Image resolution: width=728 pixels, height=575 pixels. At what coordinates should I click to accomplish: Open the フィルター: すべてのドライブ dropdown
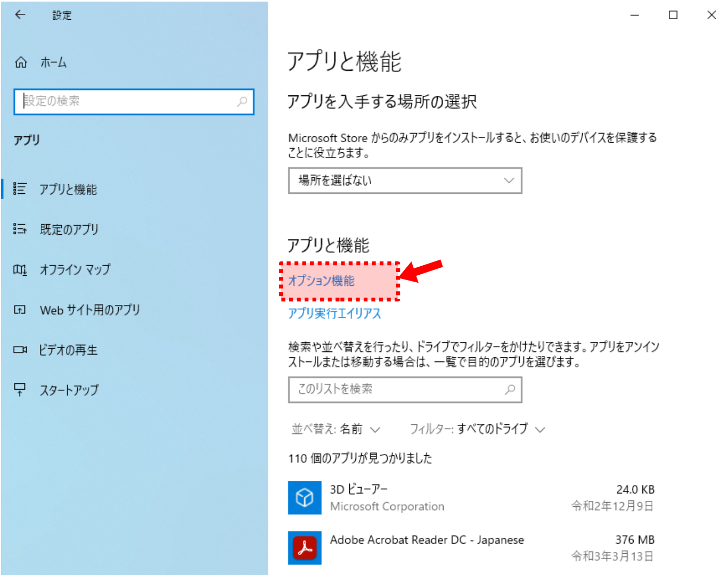coord(477,429)
